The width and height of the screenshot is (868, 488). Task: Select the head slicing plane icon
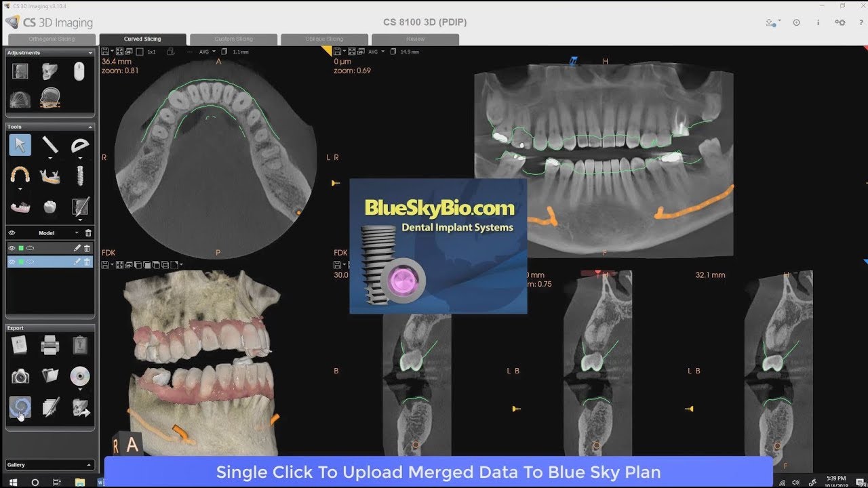point(50,99)
